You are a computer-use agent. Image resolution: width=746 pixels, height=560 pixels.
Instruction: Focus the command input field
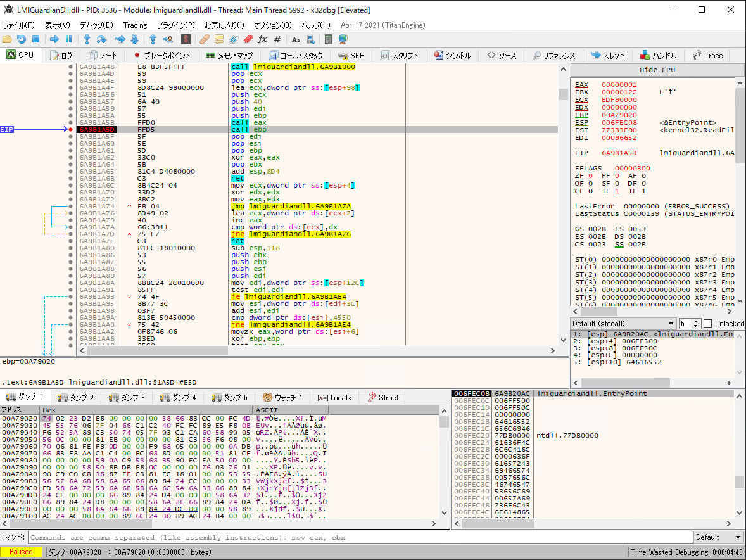360,537
